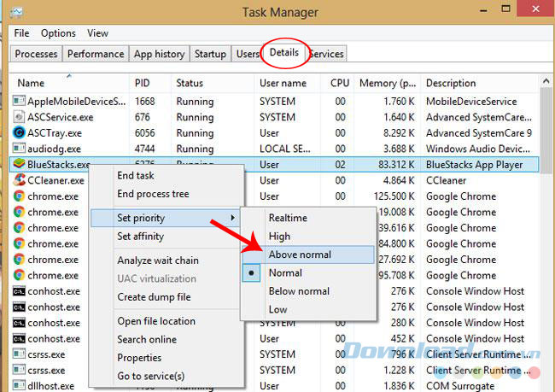
Task: Switch to the Performance tab
Action: click(x=96, y=54)
